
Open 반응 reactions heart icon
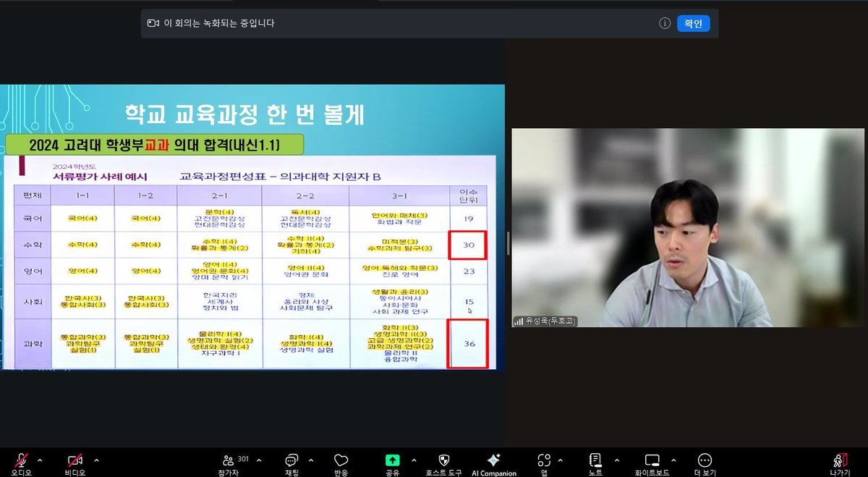(x=341, y=460)
